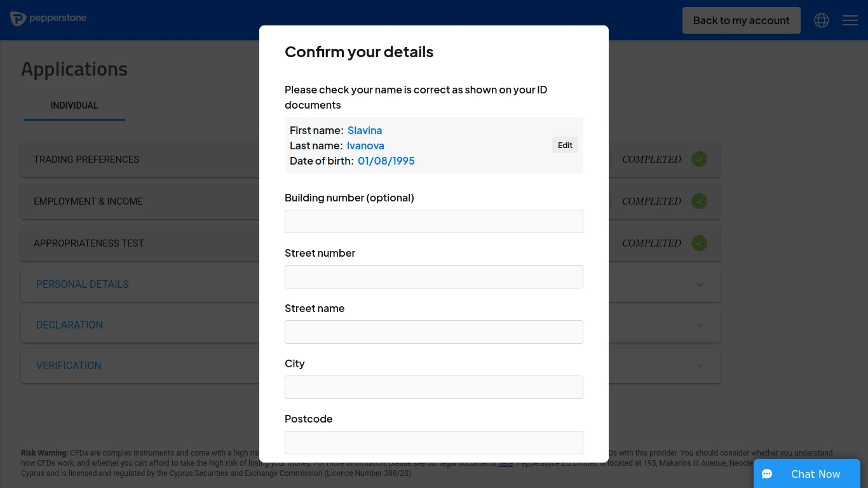Focus the Postcode input field
Screen dimensions: 868x488
pos(434,442)
